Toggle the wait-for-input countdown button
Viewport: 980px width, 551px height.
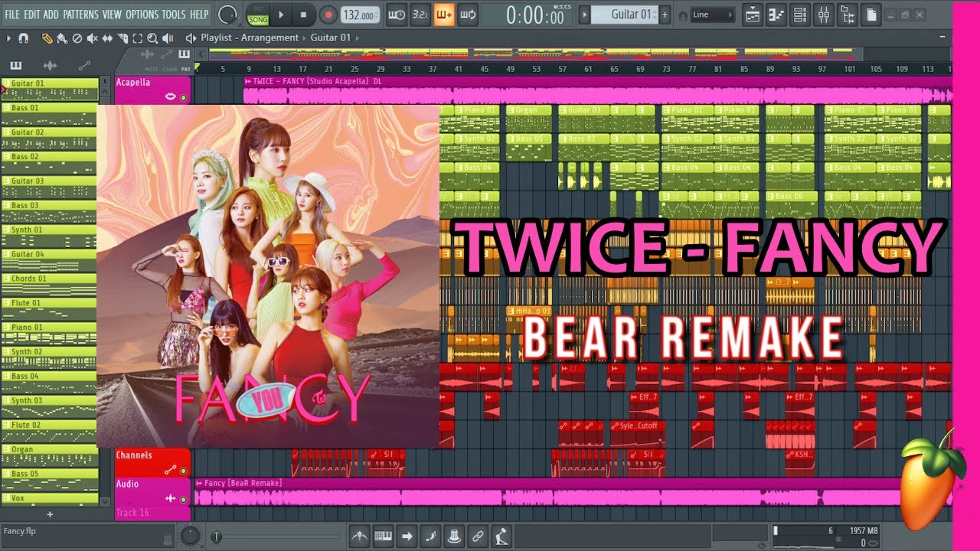coord(396,15)
